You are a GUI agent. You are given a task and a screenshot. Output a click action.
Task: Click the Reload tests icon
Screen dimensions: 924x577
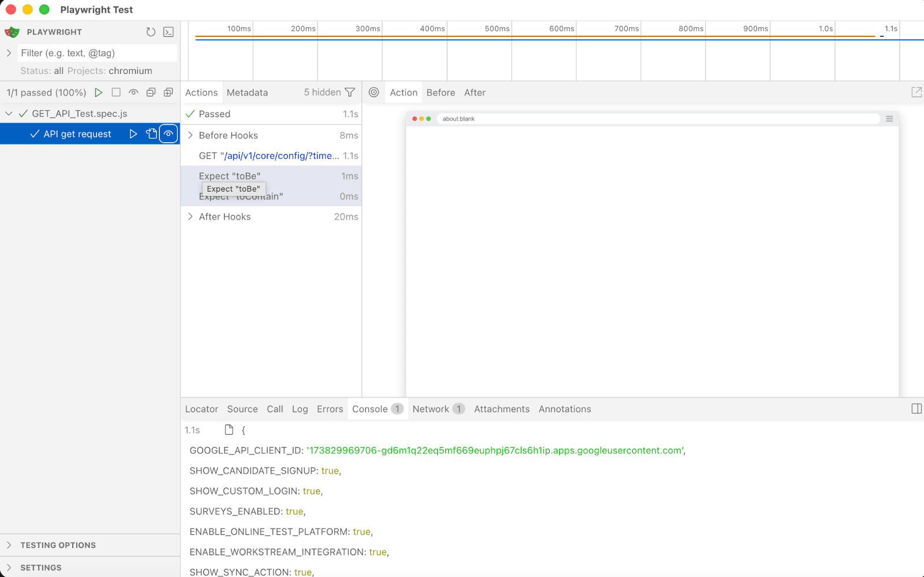pyautogui.click(x=151, y=32)
